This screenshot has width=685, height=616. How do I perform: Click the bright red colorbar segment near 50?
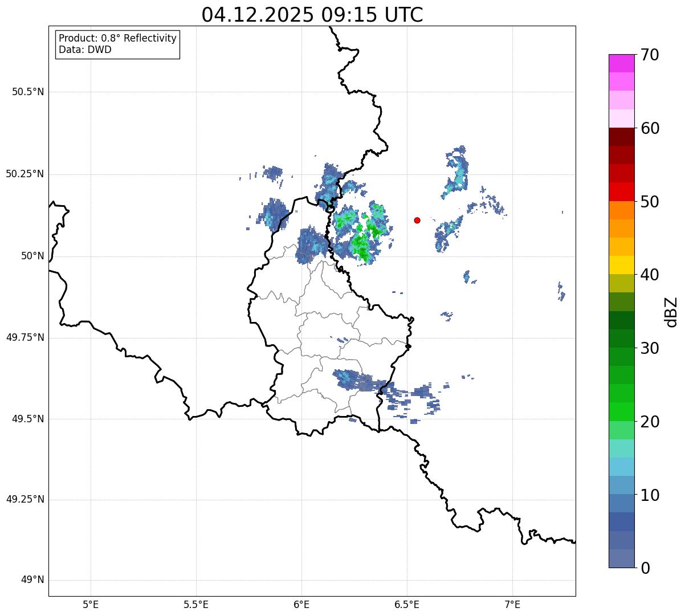tap(621, 191)
